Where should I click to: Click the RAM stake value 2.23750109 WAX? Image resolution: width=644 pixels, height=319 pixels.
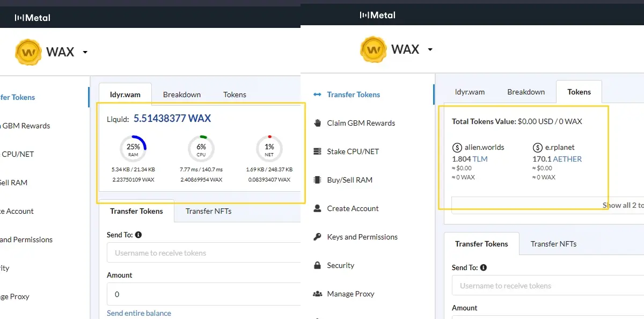[133, 179]
